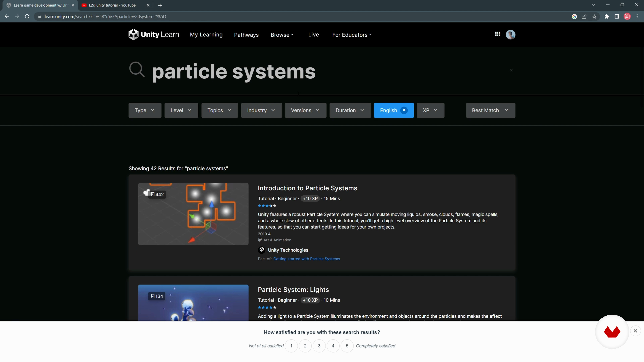Click the +10 XP badge on Introduction tutorial
The width and height of the screenshot is (644, 362).
[x=310, y=198]
